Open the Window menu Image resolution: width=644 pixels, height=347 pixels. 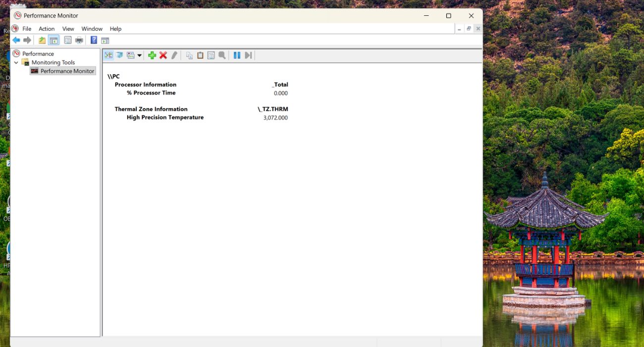click(92, 29)
